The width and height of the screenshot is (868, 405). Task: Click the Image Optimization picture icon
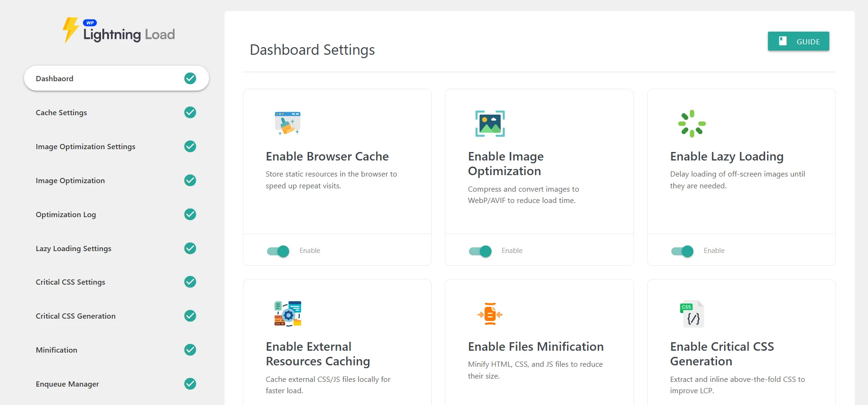pos(490,124)
